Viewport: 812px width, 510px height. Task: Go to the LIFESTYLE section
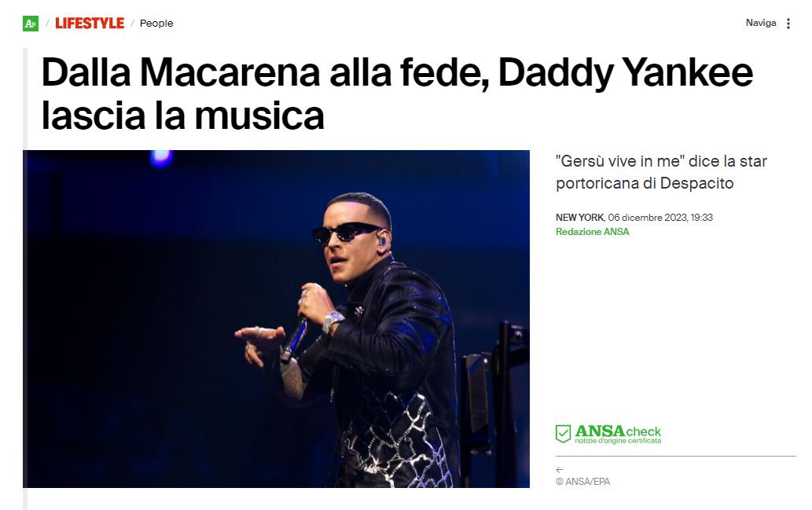click(x=90, y=24)
